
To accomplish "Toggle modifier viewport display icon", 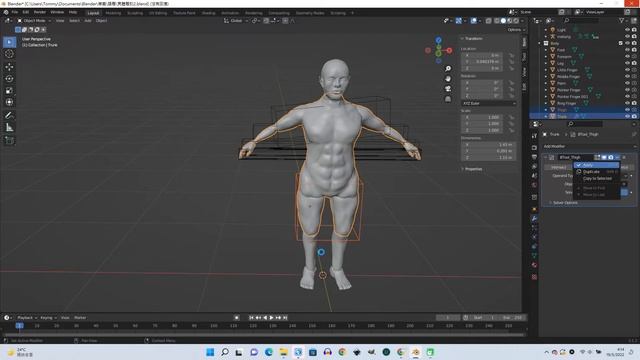I will coord(604,157).
